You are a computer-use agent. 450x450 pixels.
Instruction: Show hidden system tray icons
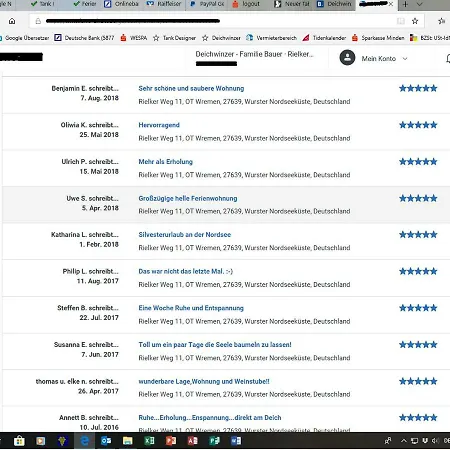pyautogui.click(x=404, y=441)
